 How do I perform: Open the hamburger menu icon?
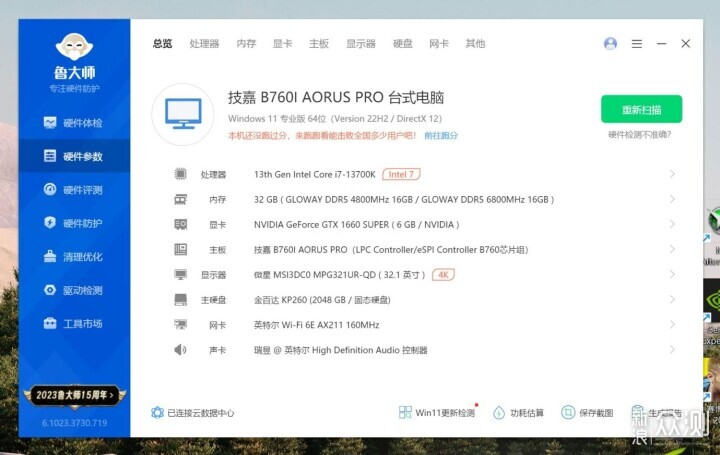coord(636,44)
